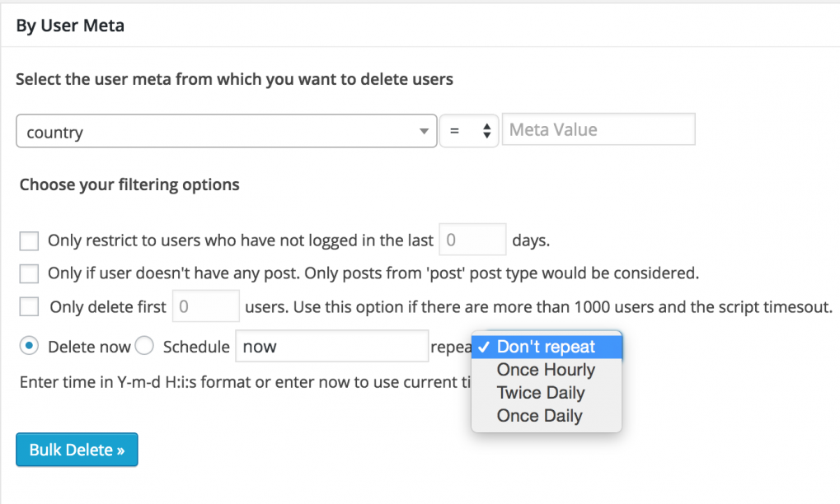The image size is (840, 504).
Task: Enable restriction to users not logged in recently
Action: coord(28,240)
